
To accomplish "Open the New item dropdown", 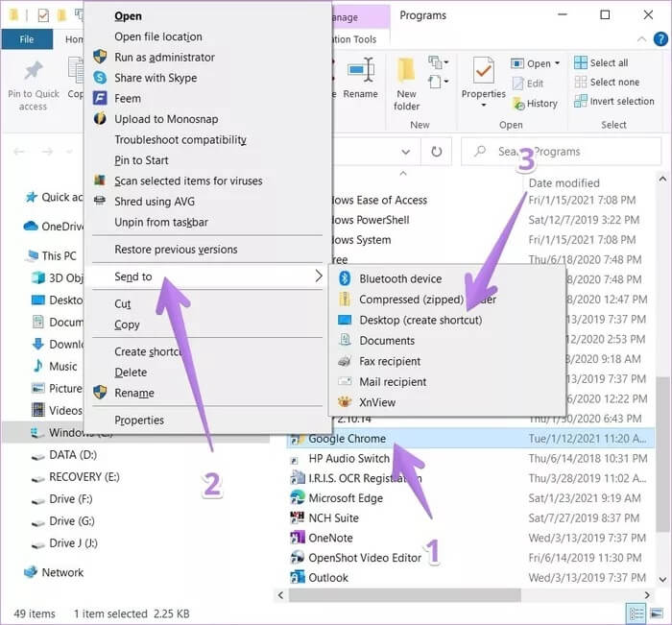I will (438, 62).
